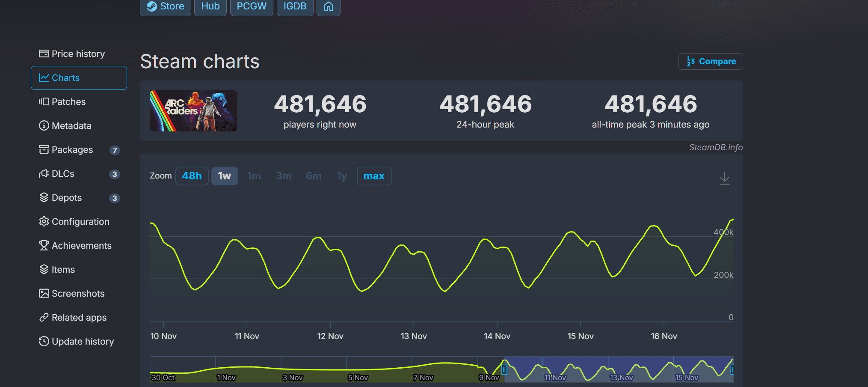Image resolution: width=868 pixels, height=387 pixels.
Task: Click the 14 Nov x-axis label
Action: pos(497,336)
